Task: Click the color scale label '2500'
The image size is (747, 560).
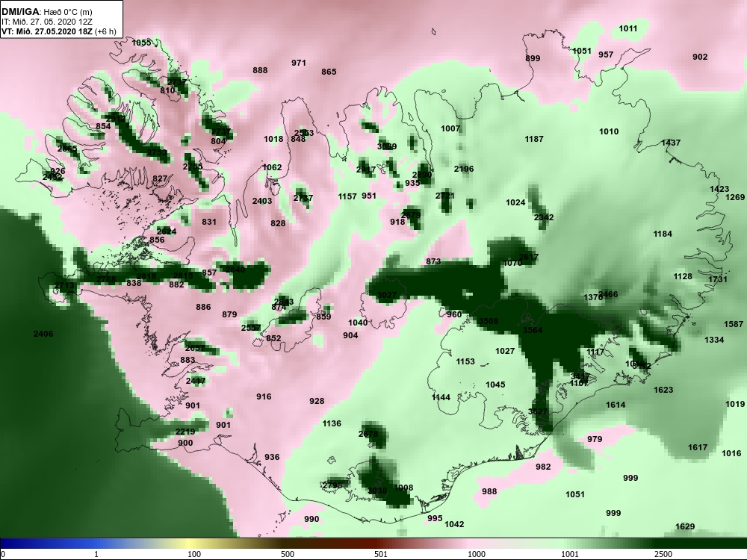Action: click(663, 554)
